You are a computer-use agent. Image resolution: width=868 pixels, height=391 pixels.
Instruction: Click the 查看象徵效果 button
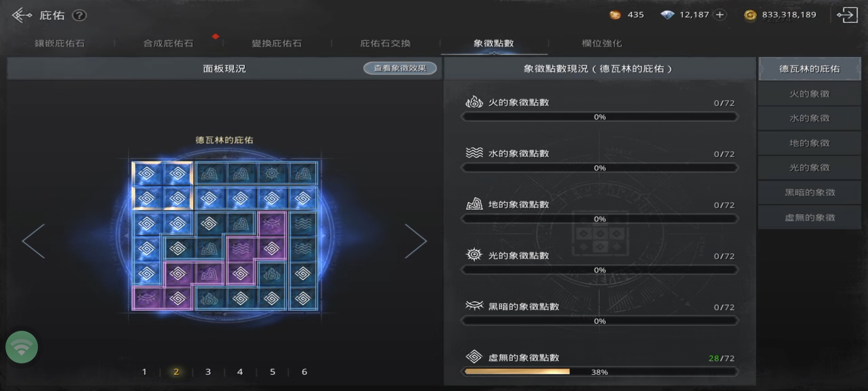coord(400,68)
